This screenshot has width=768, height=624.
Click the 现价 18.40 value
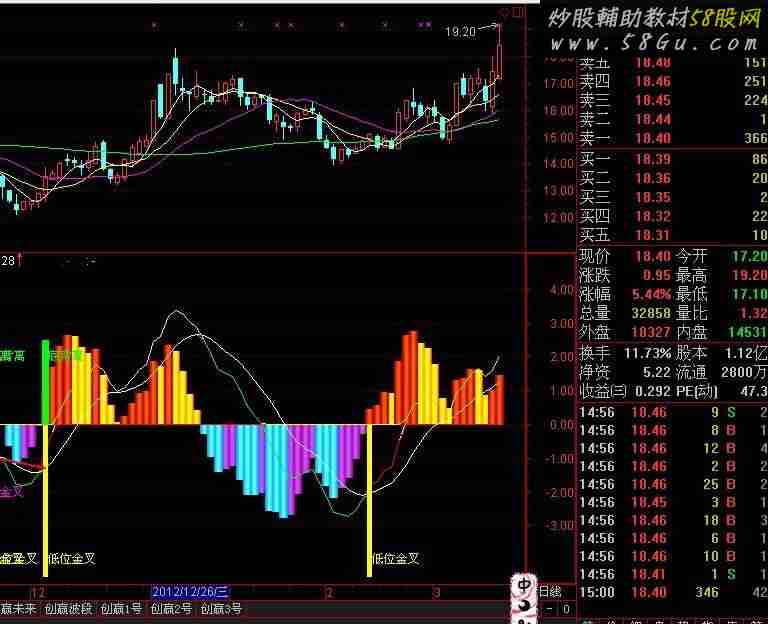[653, 256]
